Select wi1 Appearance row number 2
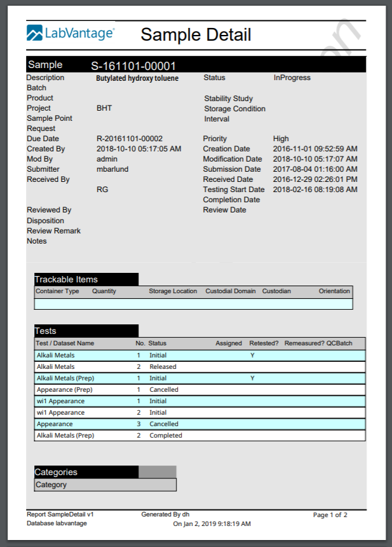The width and height of the screenshot is (392, 547). pyautogui.click(x=200, y=412)
